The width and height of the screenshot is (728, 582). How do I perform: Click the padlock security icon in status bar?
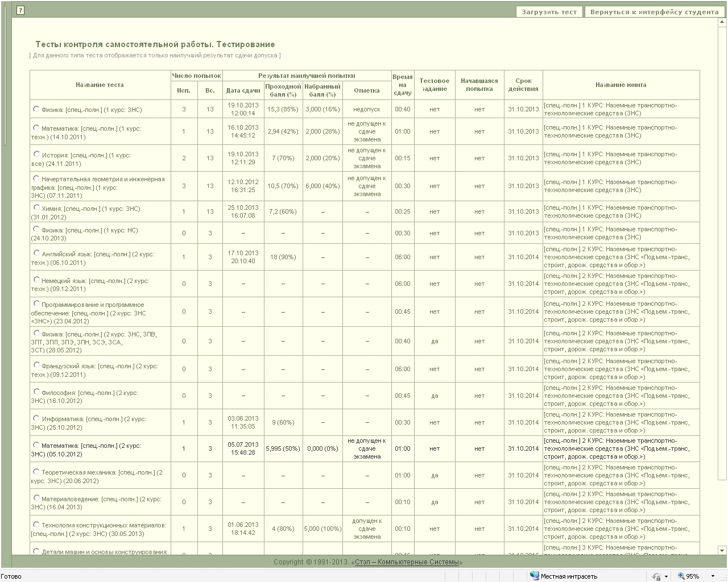(x=656, y=576)
